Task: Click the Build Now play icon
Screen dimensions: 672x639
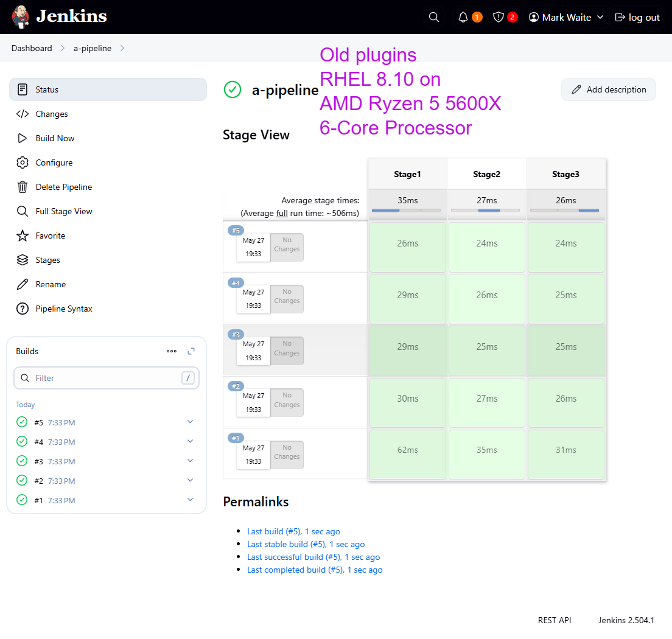Action: point(23,138)
